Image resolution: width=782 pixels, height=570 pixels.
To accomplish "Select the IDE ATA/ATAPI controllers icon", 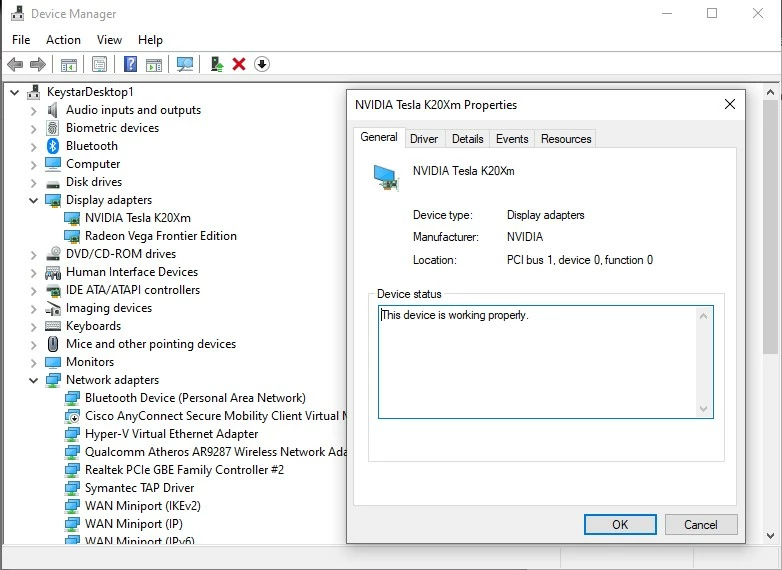I will pyautogui.click(x=53, y=290).
